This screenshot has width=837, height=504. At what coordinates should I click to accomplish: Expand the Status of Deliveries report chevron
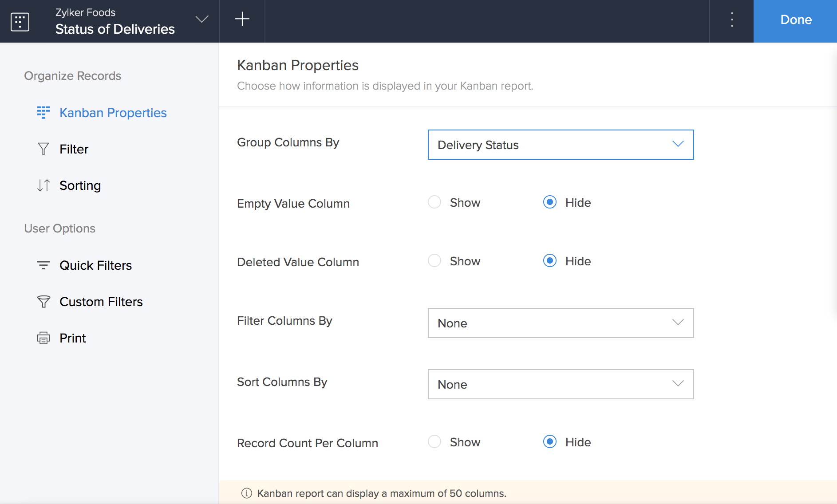(202, 19)
